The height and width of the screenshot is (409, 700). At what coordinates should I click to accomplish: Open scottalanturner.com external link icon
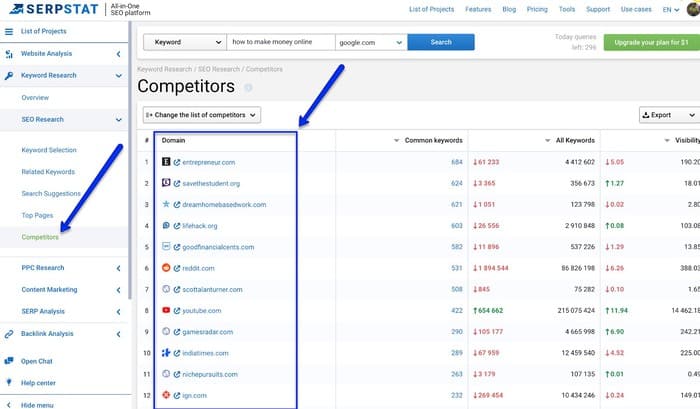coord(177,290)
